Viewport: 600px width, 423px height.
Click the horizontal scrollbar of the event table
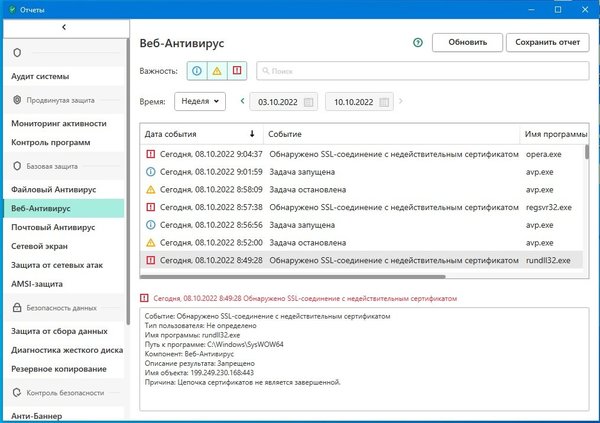293,276
